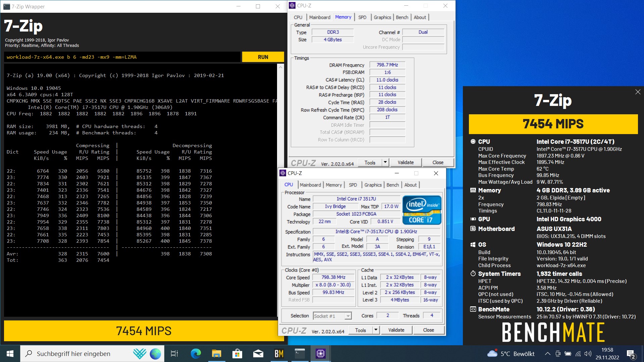Open Graphics tab in lower CPU-Z window
This screenshot has width=644, height=362.
[373, 185]
